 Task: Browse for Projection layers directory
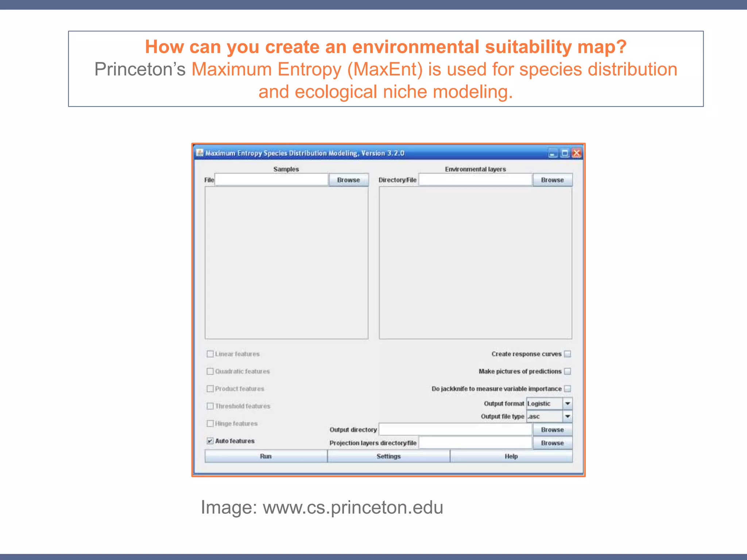click(x=552, y=443)
